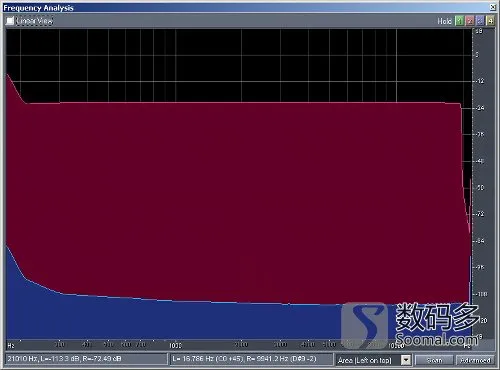Click green Hold button 1
This screenshot has height=370, width=500.
pyautogui.click(x=460, y=21)
